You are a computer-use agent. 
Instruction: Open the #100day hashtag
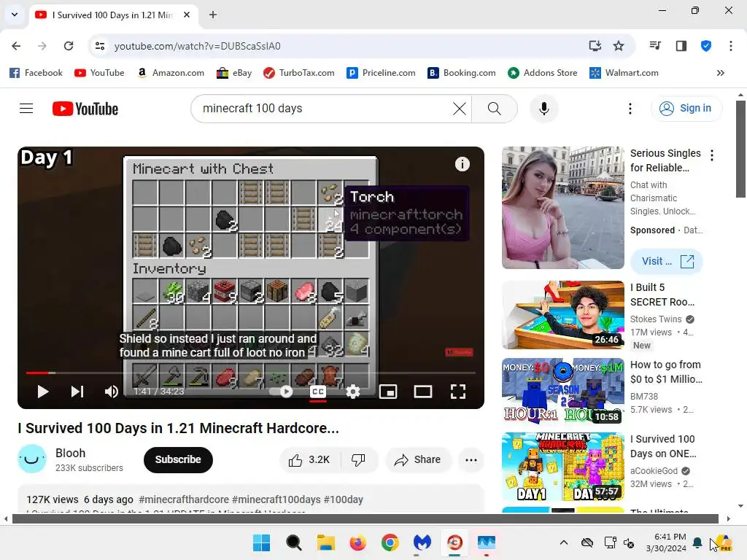(343, 499)
